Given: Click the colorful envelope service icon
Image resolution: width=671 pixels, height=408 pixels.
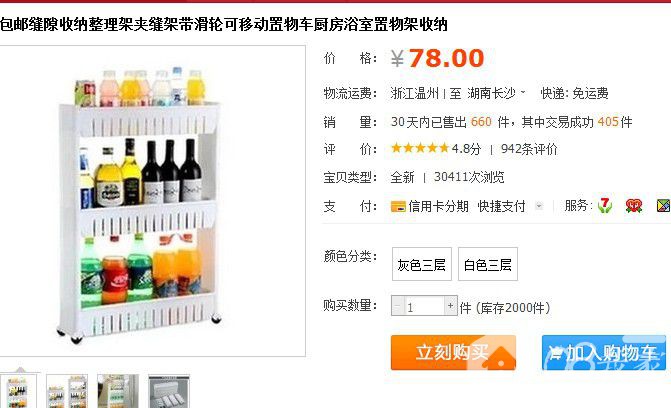Looking at the screenshot, I should (663, 206).
